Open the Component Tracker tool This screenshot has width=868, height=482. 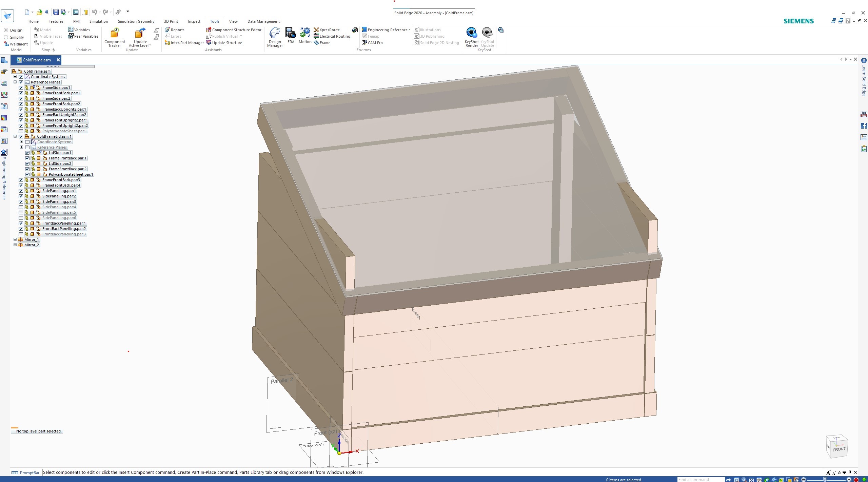[115, 37]
